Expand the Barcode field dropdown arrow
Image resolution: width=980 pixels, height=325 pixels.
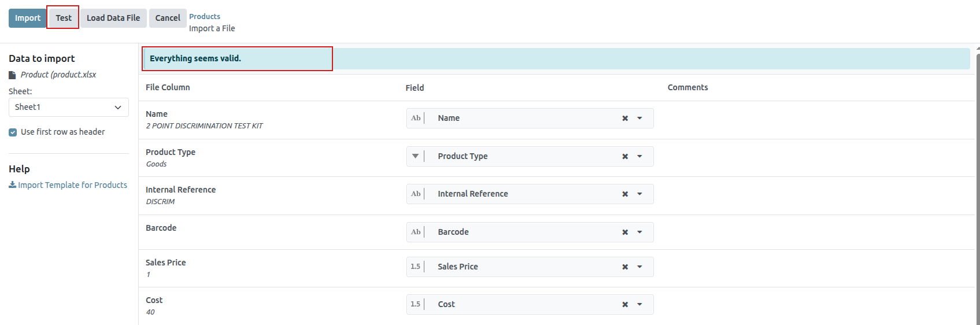tap(639, 232)
